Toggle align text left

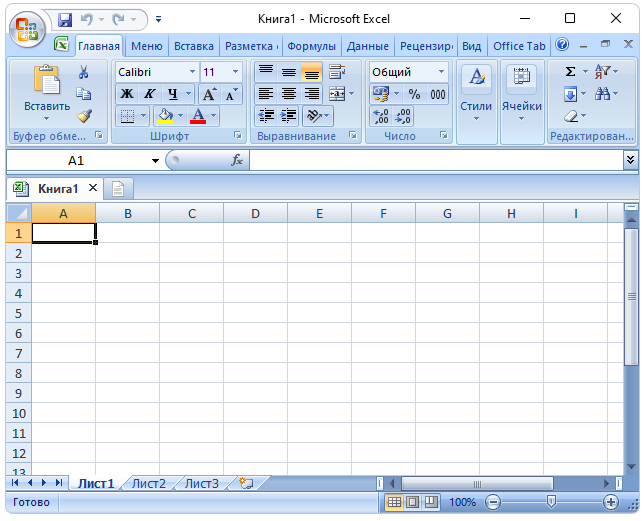click(266, 94)
